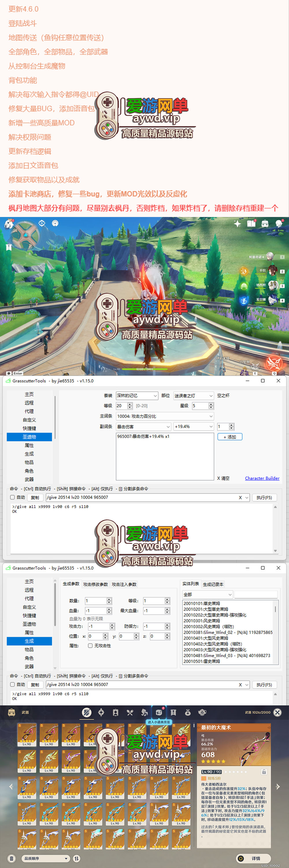Click the elemental skill E icon
The height and width of the screenshot is (868, 289).
coord(255,367)
